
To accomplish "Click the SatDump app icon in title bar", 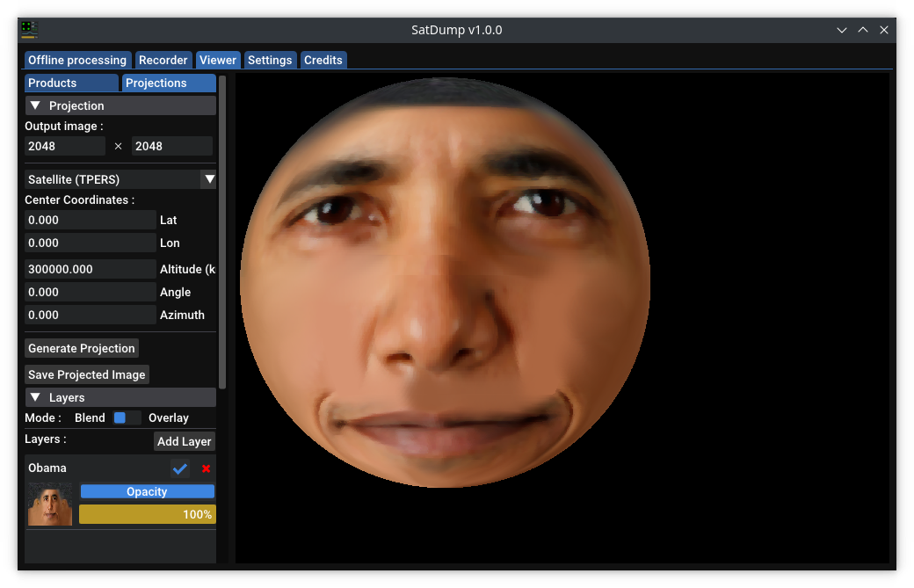I will [x=29, y=29].
